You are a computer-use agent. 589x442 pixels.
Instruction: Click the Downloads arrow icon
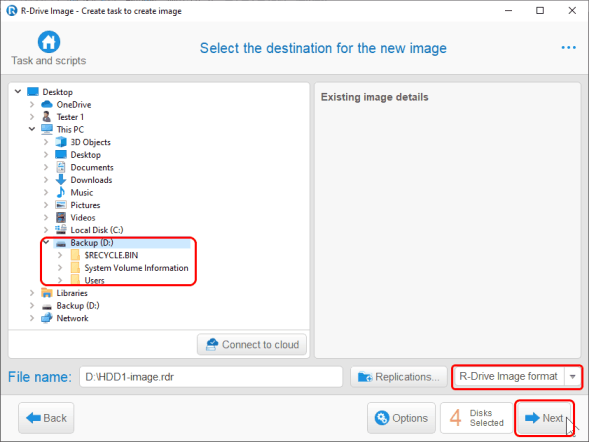[61, 180]
